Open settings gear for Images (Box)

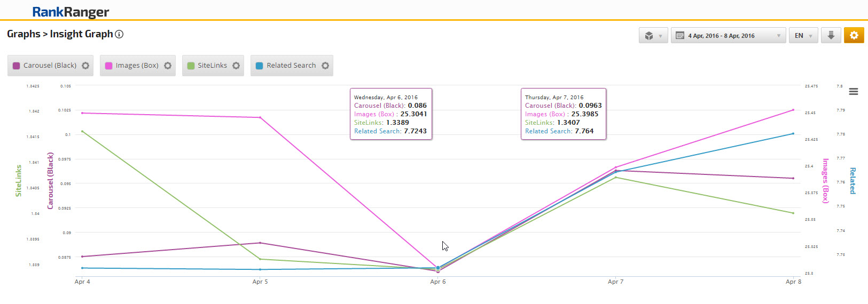point(168,66)
